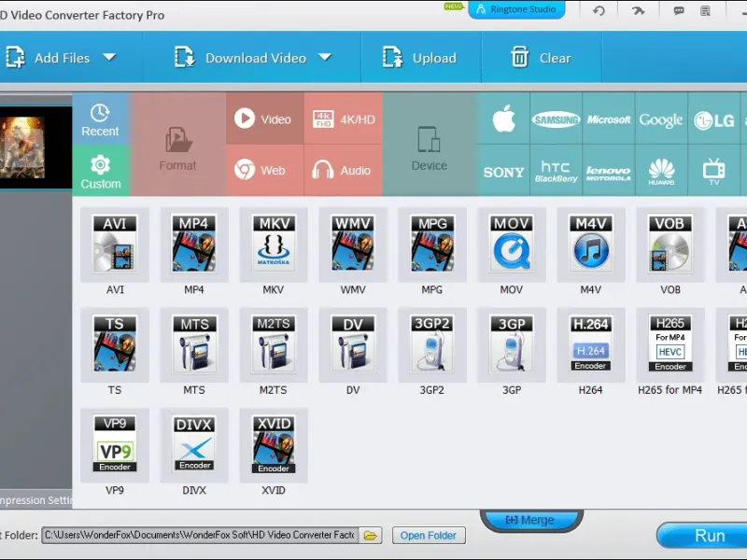The height and width of the screenshot is (560, 747).
Task: Select the DV format icon
Action: point(353,344)
